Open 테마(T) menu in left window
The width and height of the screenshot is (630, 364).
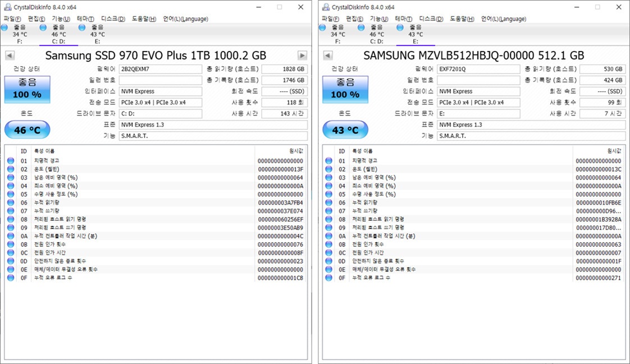(x=85, y=19)
